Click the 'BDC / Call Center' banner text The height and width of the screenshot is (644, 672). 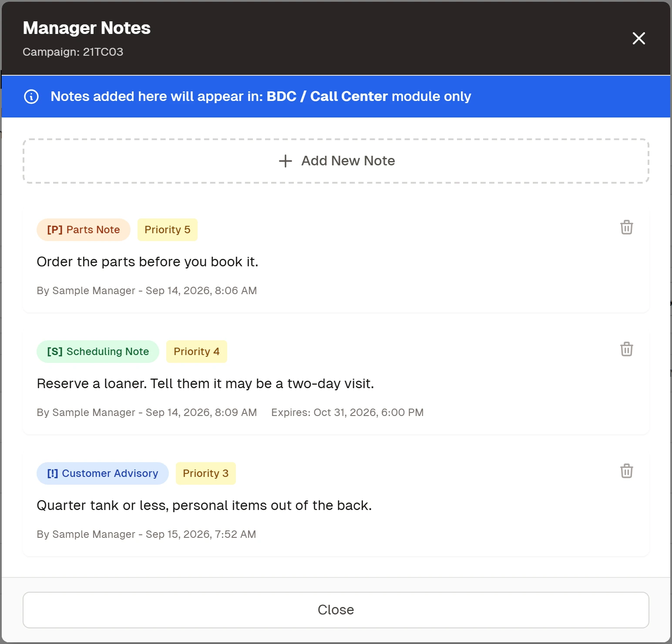pos(327,96)
